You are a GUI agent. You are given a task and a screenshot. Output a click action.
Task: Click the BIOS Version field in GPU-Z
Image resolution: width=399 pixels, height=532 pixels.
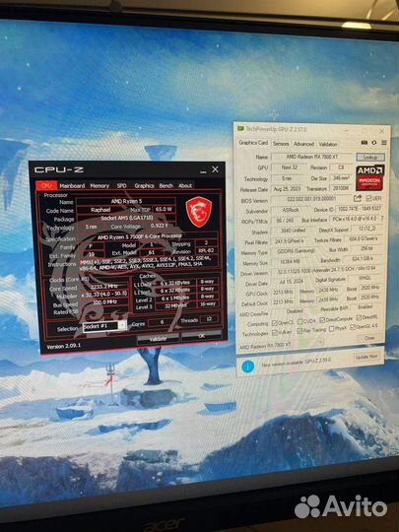[311, 199]
